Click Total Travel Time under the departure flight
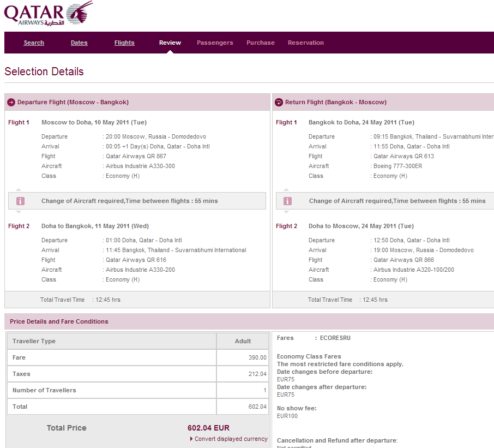Screen dimensions: 494x448 click(x=80, y=300)
